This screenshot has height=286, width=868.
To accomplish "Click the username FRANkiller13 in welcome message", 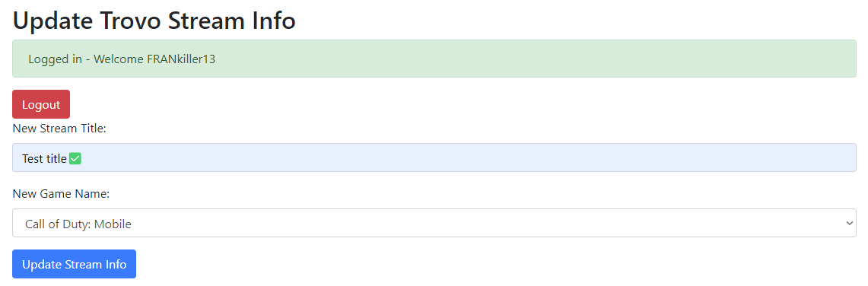I will pyautogui.click(x=181, y=59).
